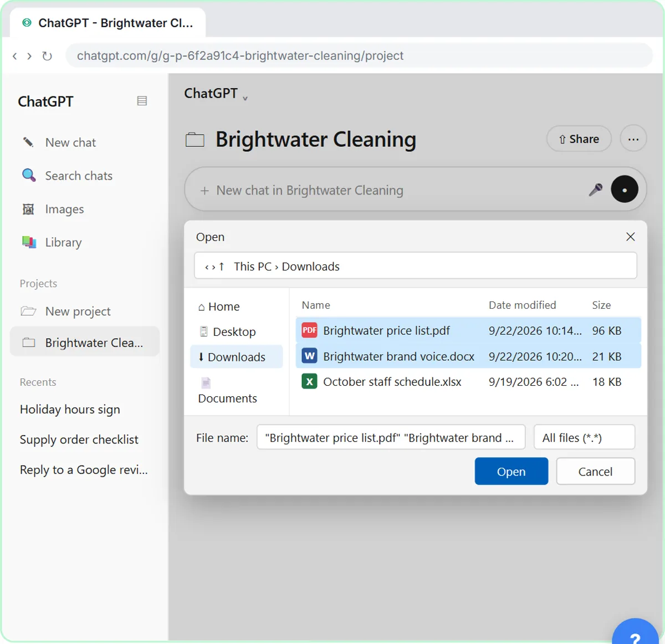665x644 pixels.
Task: Click the 96 KB size cell
Action: point(607,331)
